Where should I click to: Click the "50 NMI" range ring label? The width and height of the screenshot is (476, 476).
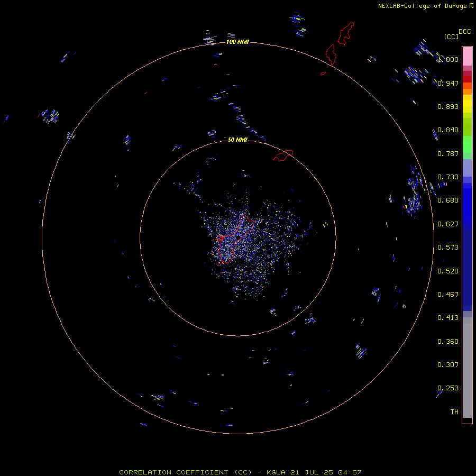tap(237, 140)
